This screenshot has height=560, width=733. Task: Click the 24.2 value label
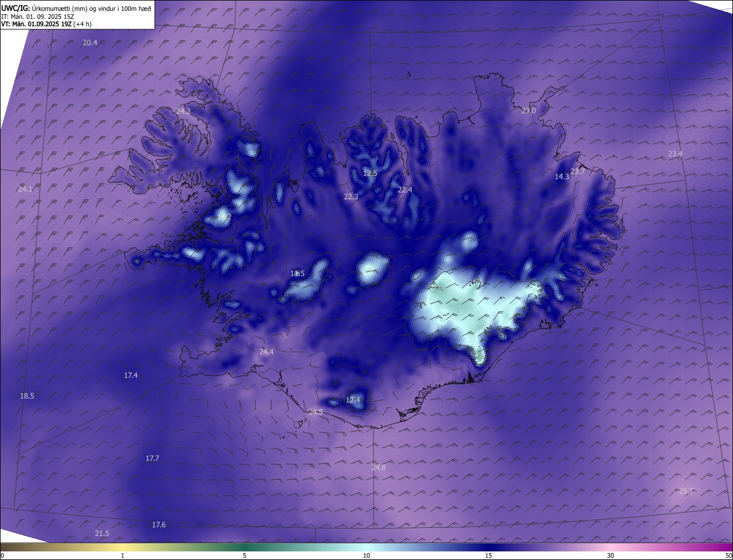183,111
